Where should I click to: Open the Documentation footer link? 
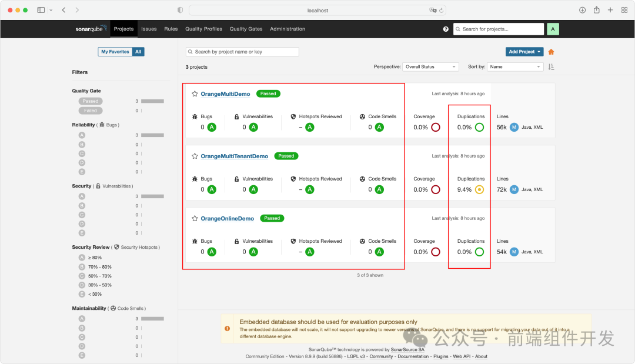(x=413, y=356)
